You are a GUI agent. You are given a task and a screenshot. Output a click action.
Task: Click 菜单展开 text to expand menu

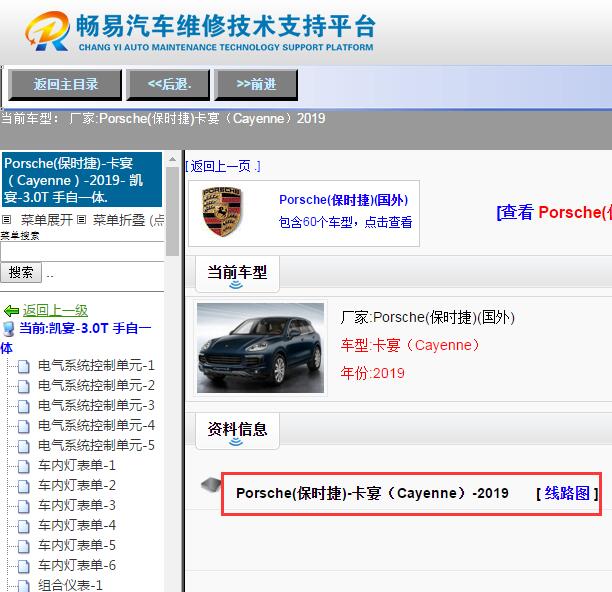47,220
